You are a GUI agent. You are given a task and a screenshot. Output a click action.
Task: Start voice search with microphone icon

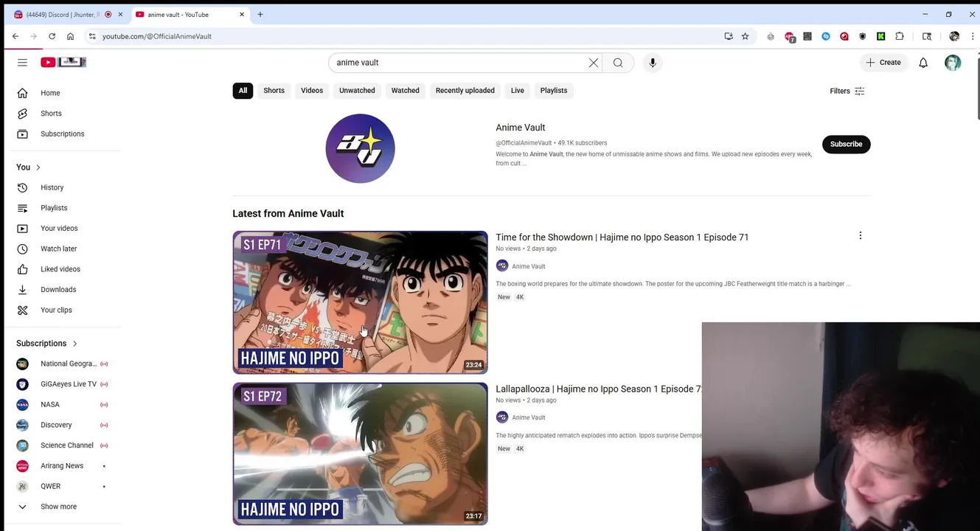(x=653, y=63)
